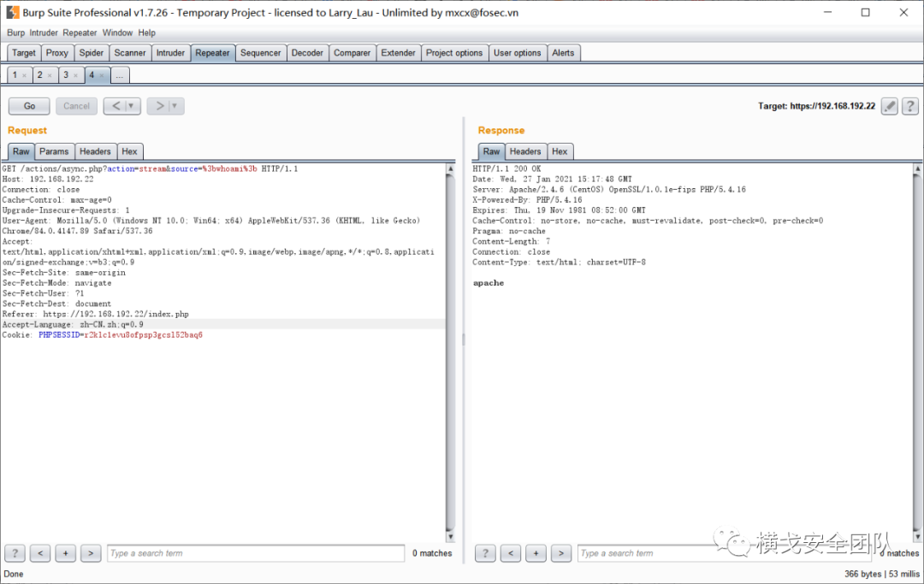Open response search help question icon

(485, 553)
